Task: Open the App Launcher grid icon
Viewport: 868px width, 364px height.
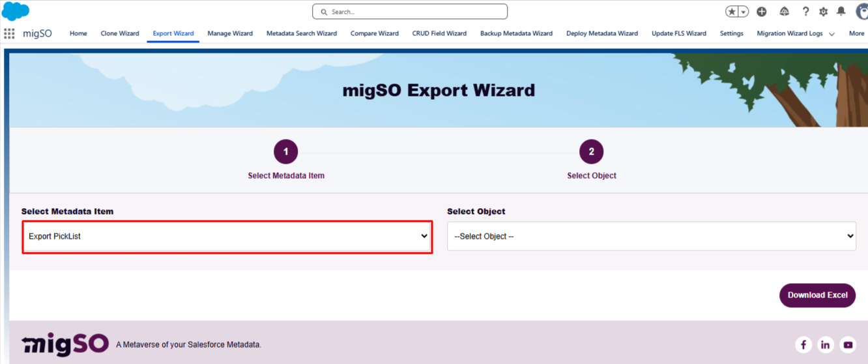Action: click(x=9, y=33)
